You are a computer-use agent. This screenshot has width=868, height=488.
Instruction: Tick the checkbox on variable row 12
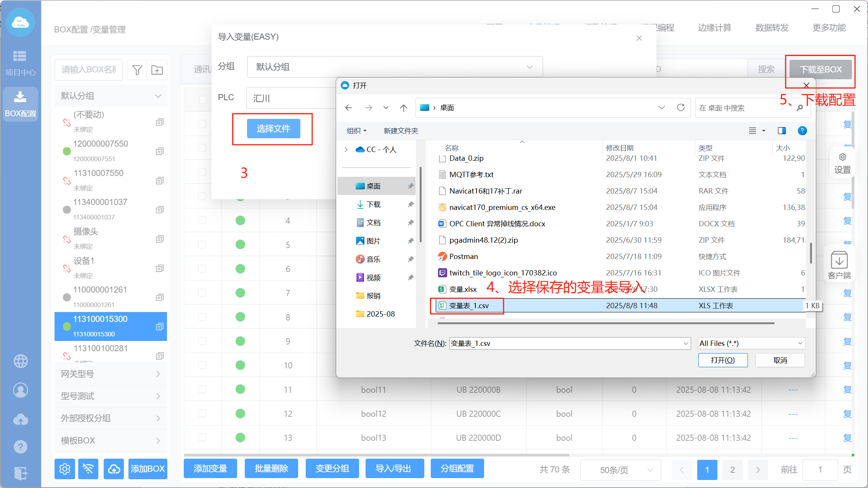pyautogui.click(x=202, y=413)
